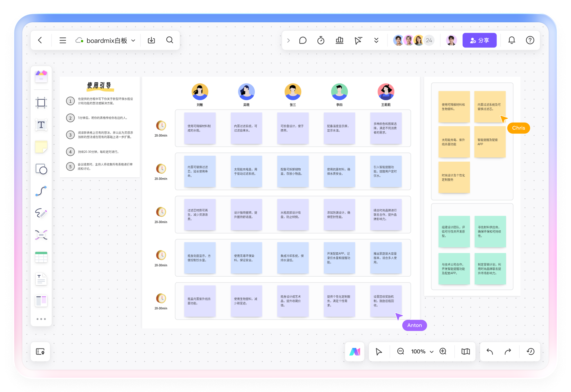Select the Pen drawing tool
This screenshot has width=571, height=392.
click(41, 213)
